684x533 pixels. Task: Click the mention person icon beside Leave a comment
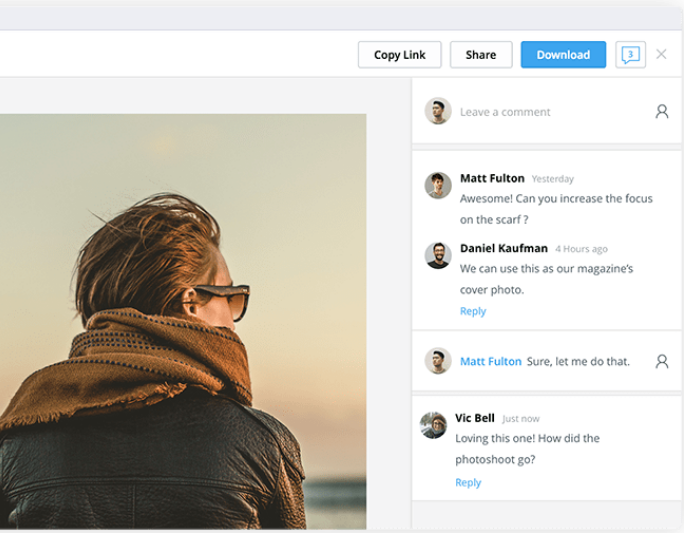pos(662,112)
